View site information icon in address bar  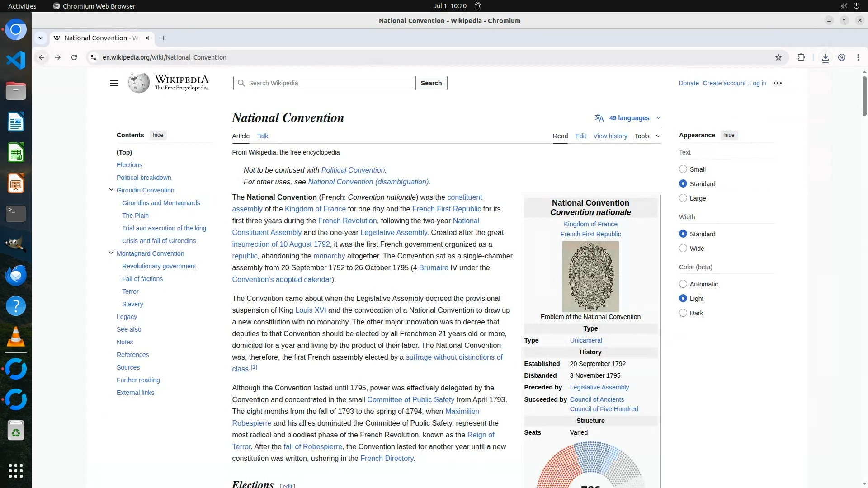93,57
